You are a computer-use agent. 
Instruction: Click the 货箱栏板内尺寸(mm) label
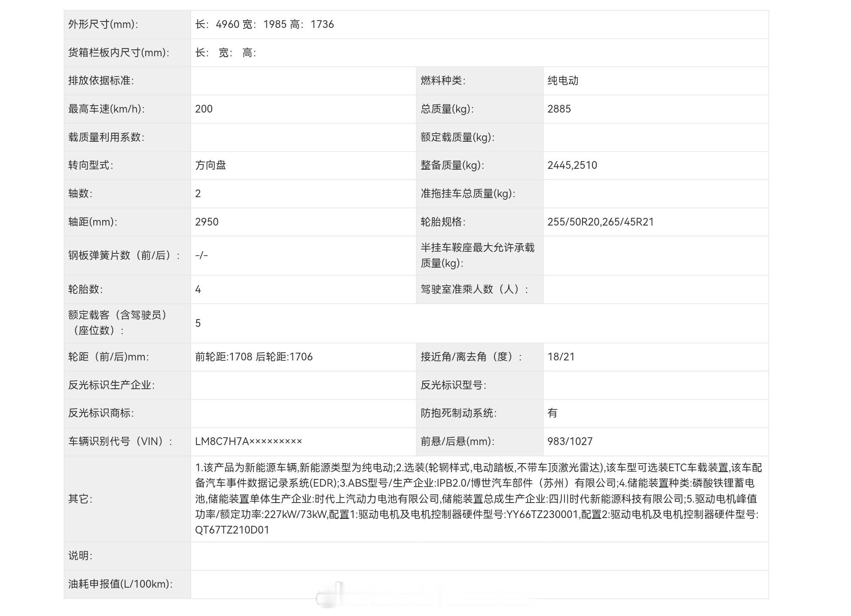click(119, 53)
